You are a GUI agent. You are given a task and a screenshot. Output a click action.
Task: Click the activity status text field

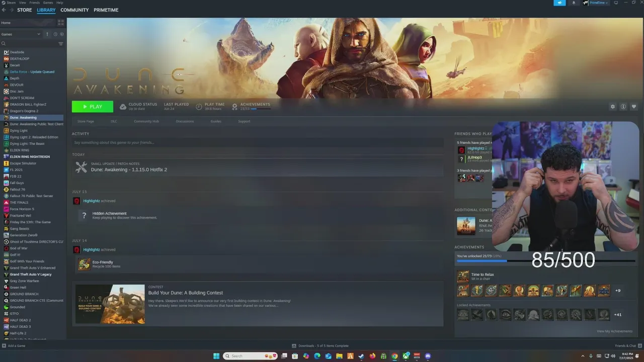tap(258, 143)
